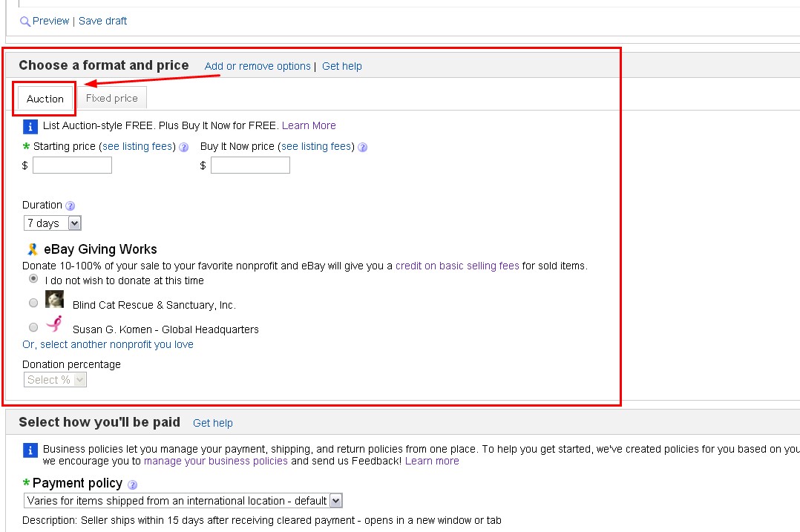The width and height of the screenshot is (800, 532).
Task: Select Susan G. Komen radio button
Action: [33, 327]
